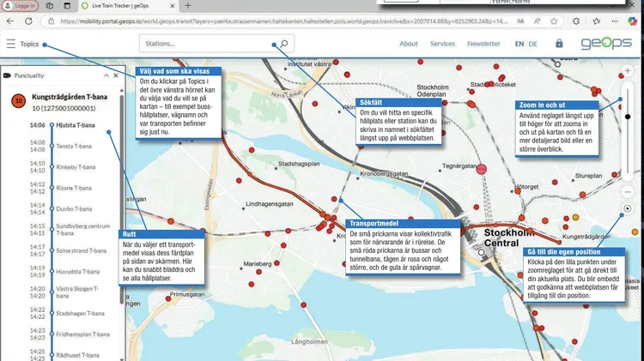
Task: Click the geOps logo
Action: point(606,43)
